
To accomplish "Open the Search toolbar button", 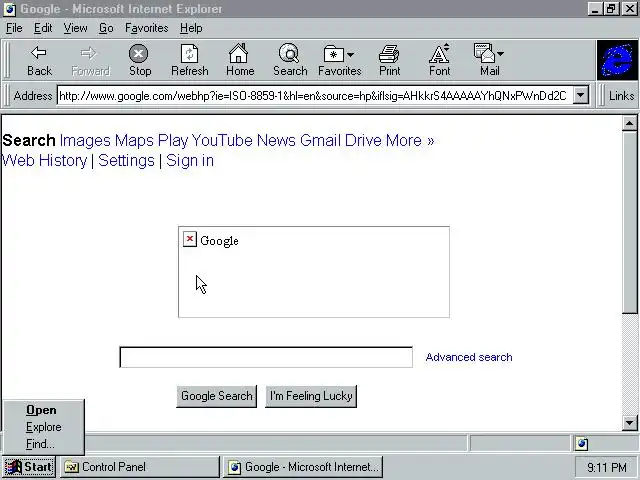I will (x=290, y=60).
